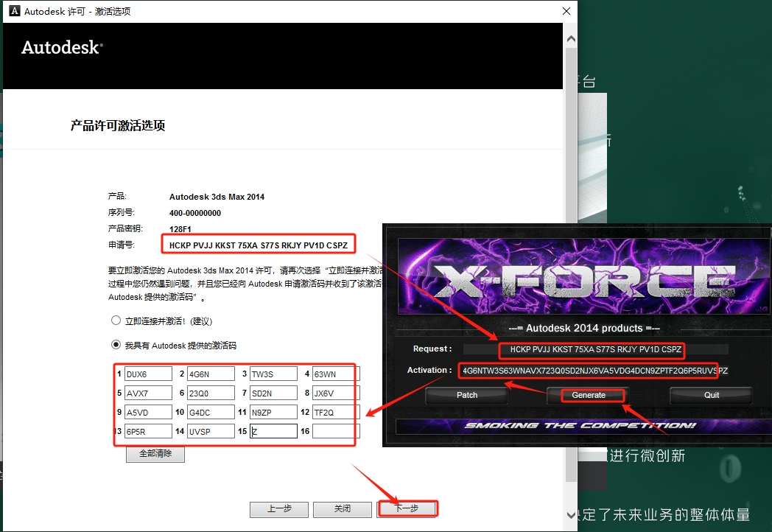Click the '关闭' close button
This screenshot has width=772, height=532.
point(343,509)
